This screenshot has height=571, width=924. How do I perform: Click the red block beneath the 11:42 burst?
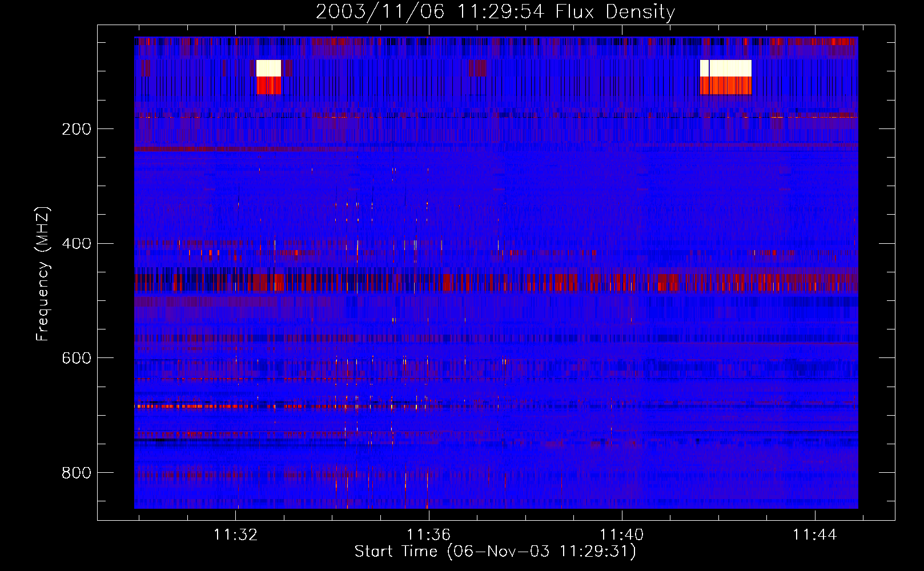coord(726,86)
